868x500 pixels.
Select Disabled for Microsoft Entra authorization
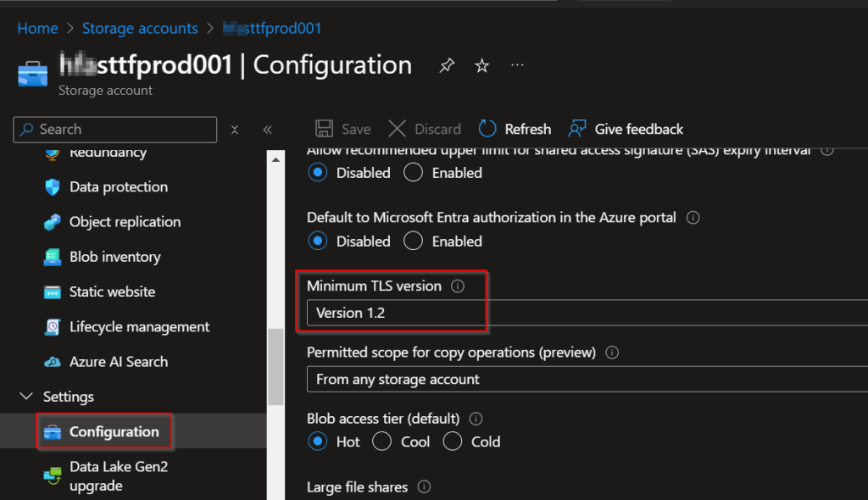coord(318,242)
